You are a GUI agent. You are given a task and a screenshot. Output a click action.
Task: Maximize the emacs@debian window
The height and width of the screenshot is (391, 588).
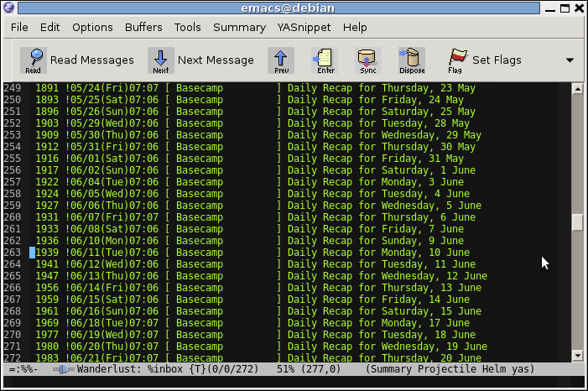pyautogui.click(x=565, y=8)
